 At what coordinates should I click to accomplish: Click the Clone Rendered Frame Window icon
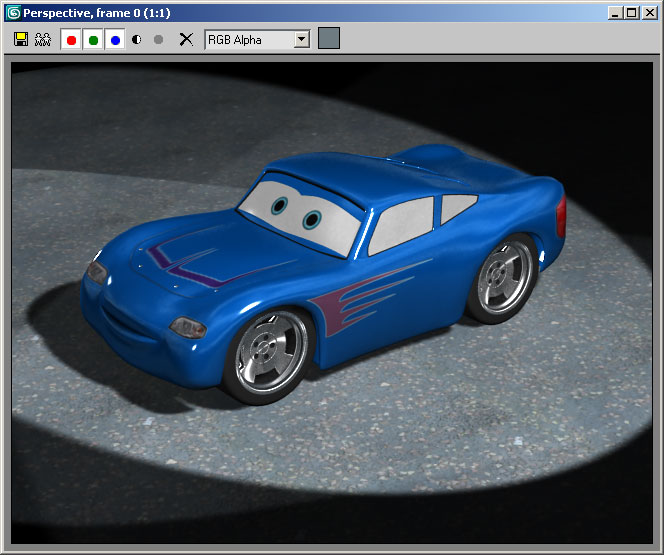[43, 40]
